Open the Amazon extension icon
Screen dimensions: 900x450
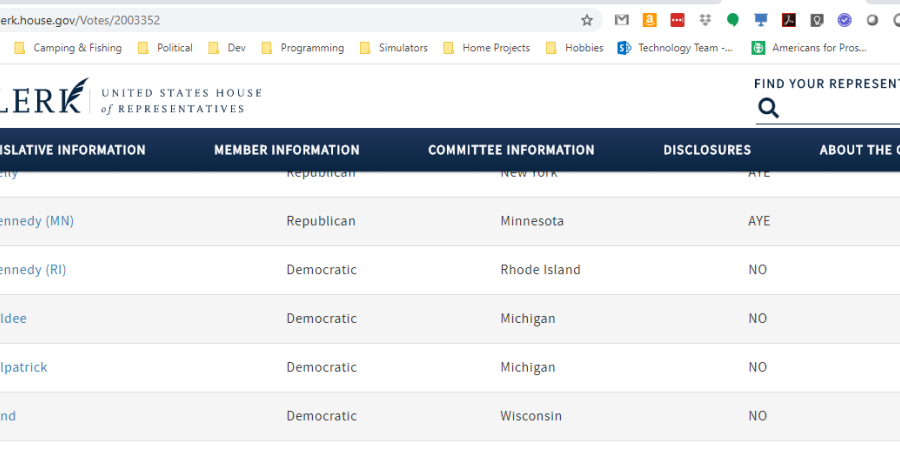(649, 21)
